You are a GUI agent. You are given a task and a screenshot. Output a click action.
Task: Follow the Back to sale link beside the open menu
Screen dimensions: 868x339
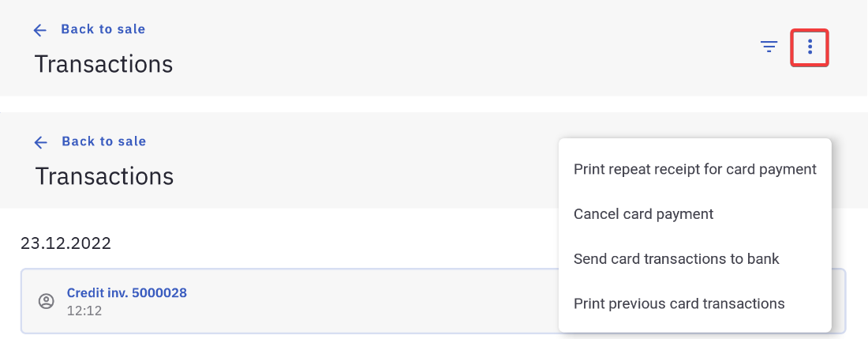[103, 141]
